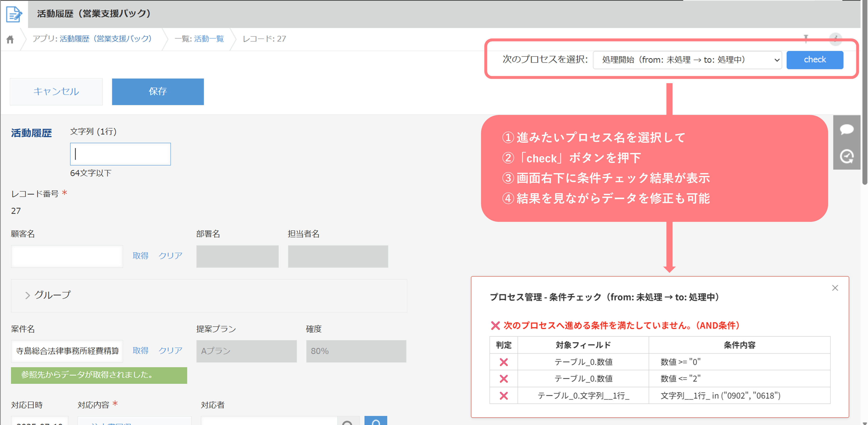Click クリア next to 案件名 field

tap(170, 351)
